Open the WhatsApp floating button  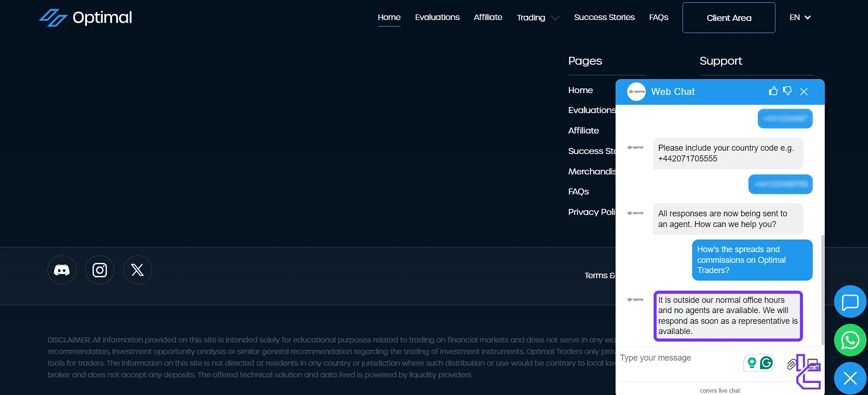pyautogui.click(x=850, y=340)
